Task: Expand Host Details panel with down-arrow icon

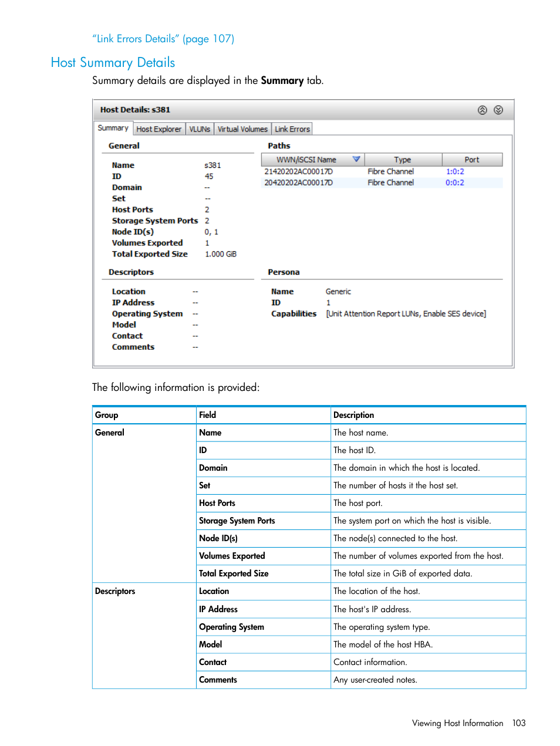Action: pyautogui.click(x=498, y=110)
